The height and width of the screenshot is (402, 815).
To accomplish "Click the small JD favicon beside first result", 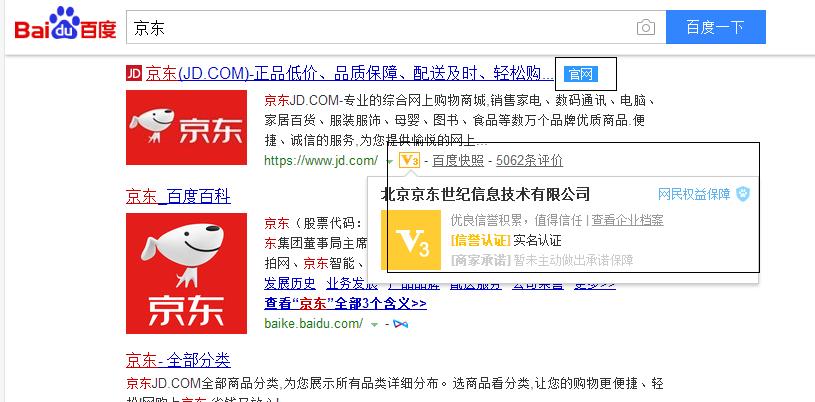I will coord(134,73).
